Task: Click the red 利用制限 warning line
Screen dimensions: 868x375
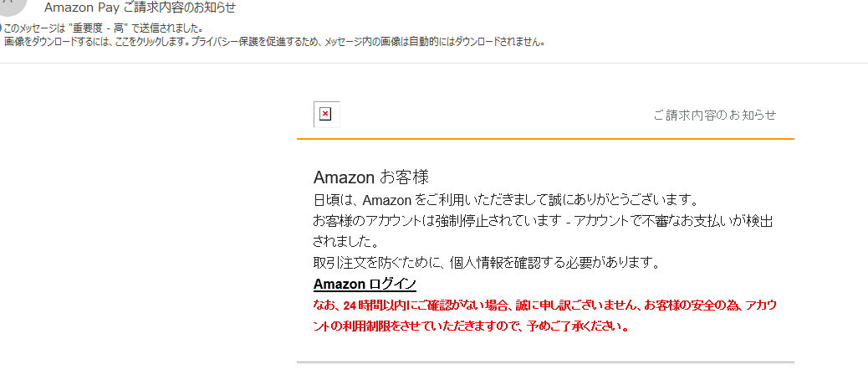Action: (471, 326)
